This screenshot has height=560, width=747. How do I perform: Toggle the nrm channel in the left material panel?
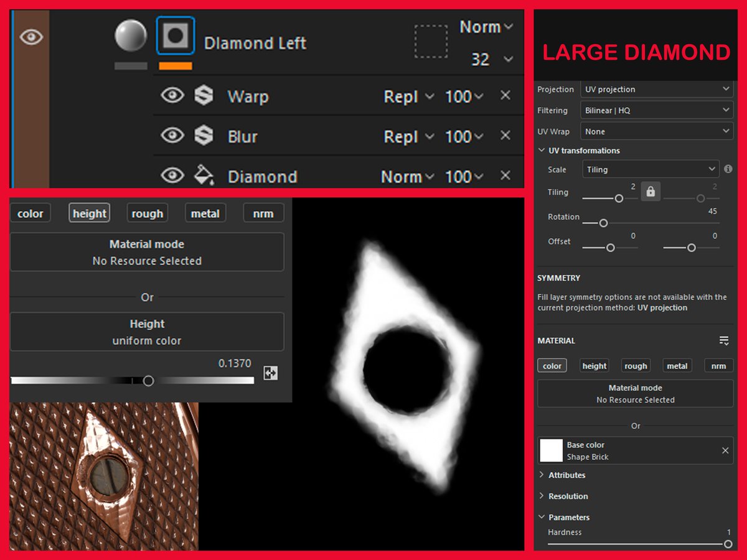(263, 213)
